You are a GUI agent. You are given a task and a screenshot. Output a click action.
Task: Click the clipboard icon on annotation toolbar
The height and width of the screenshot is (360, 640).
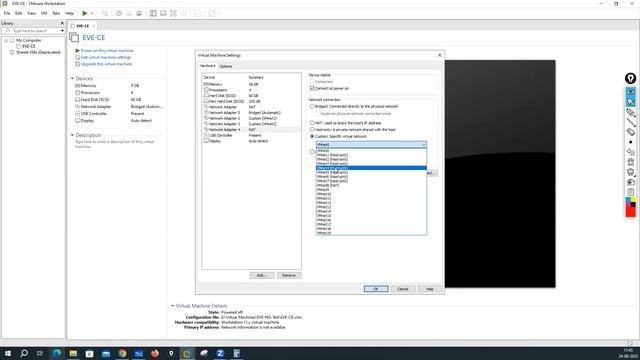pyautogui.click(x=631, y=192)
